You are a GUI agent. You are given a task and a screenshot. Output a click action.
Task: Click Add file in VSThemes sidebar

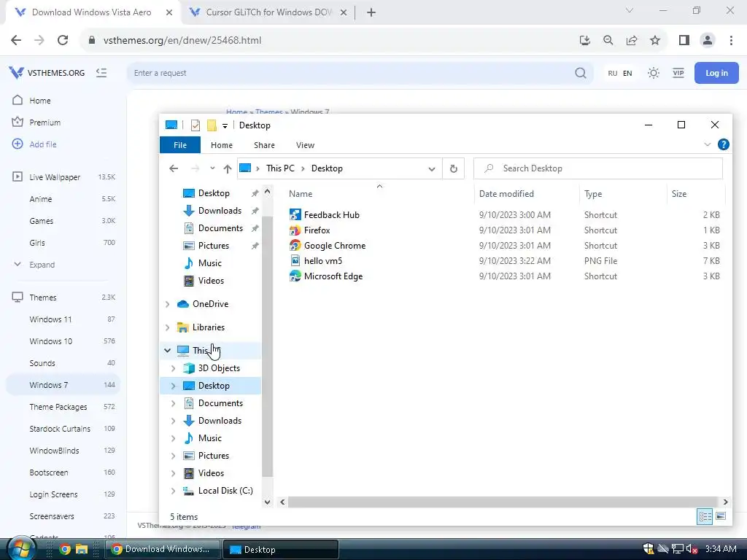(x=43, y=145)
